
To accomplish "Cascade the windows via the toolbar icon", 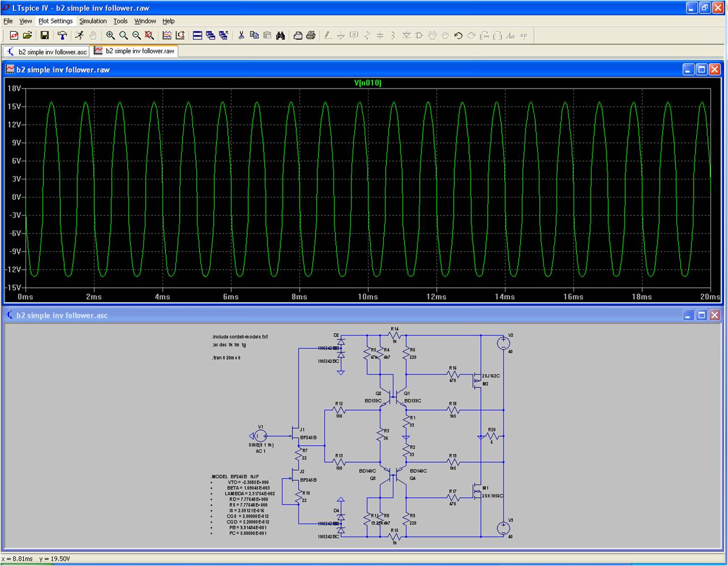I will (x=211, y=35).
